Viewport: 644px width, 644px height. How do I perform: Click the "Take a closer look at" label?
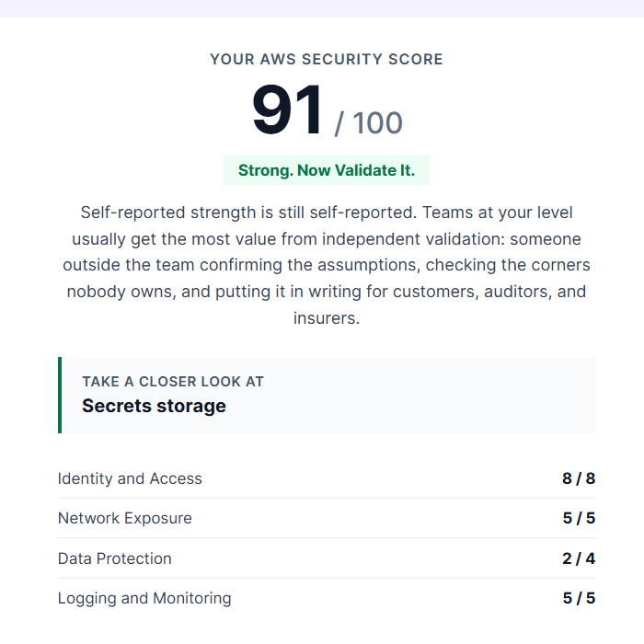[173, 382]
